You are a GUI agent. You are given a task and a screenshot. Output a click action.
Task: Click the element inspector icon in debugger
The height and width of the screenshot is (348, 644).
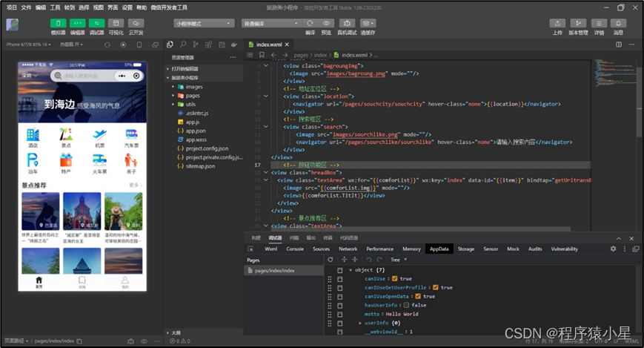click(x=250, y=249)
